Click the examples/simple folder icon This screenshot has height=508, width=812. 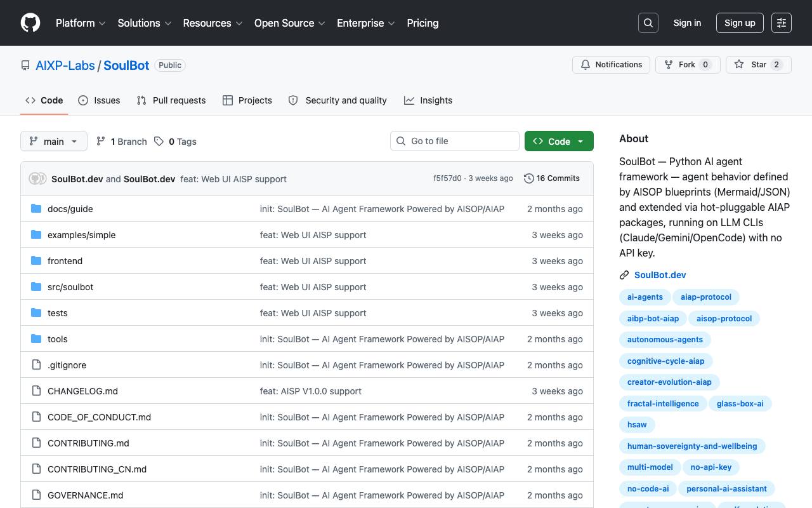[36, 235]
